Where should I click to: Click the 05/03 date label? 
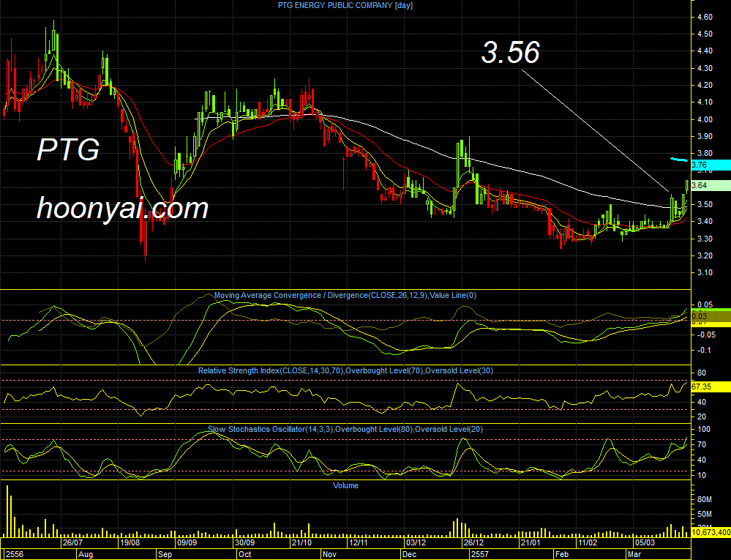pos(645,542)
